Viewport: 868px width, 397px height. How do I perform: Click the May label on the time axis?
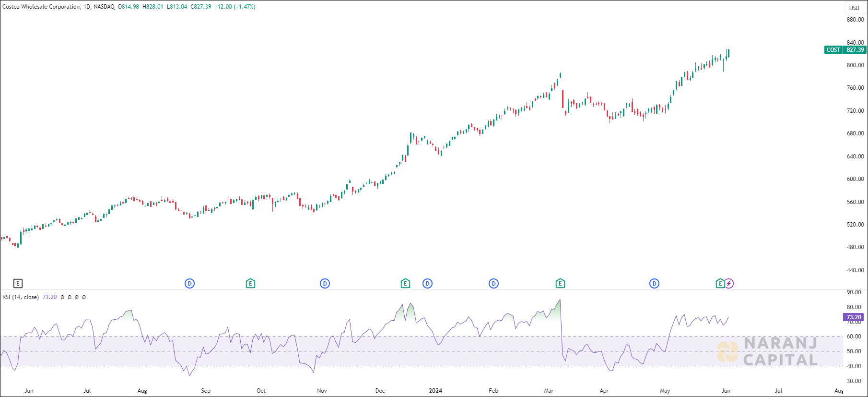click(665, 391)
